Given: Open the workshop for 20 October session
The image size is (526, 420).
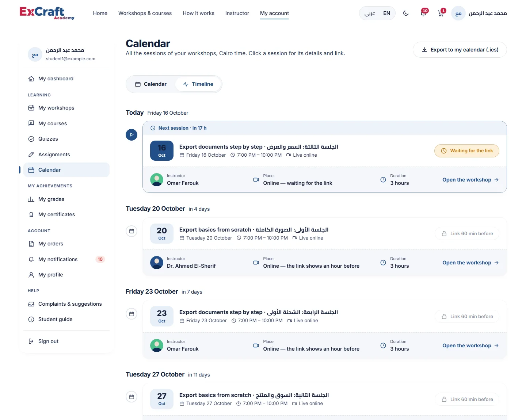Looking at the screenshot, I should 470,263.
